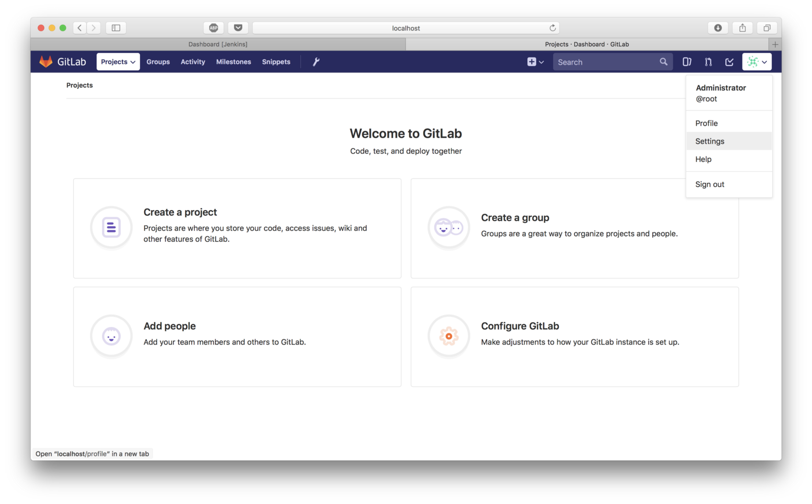This screenshot has width=812, height=504.
Task: Switch to the Projects · Dashboard · GitLab tab
Action: [587, 44]
